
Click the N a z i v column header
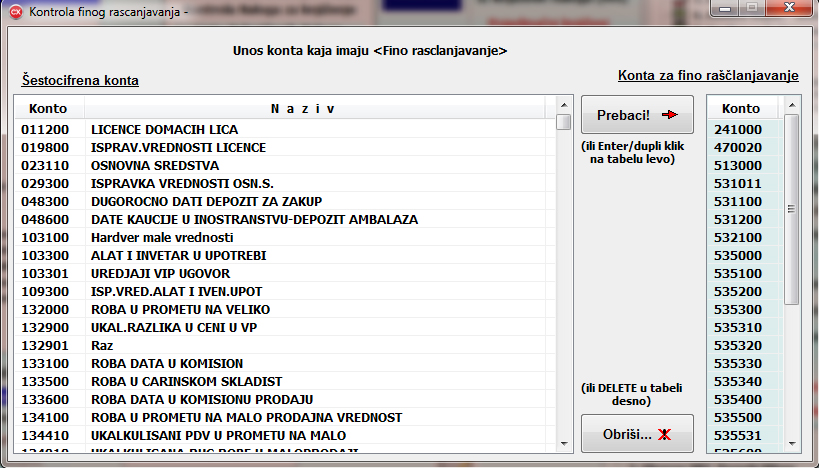click(x=314, y=109)
